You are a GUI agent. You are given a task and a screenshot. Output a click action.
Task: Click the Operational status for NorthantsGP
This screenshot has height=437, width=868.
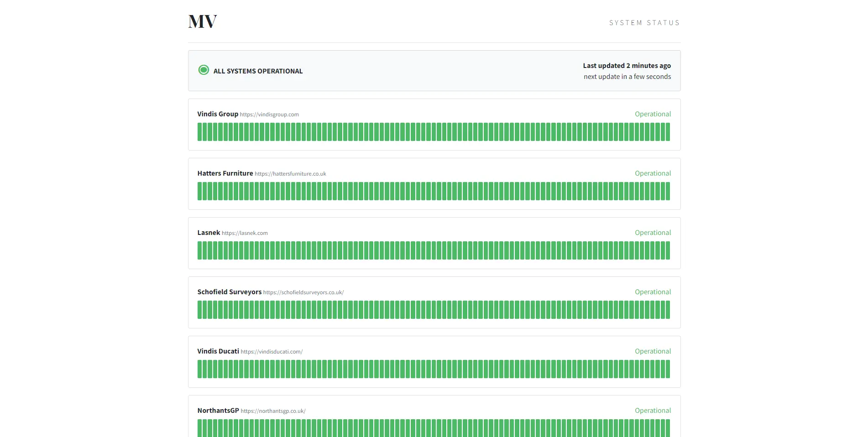[653, 410]
